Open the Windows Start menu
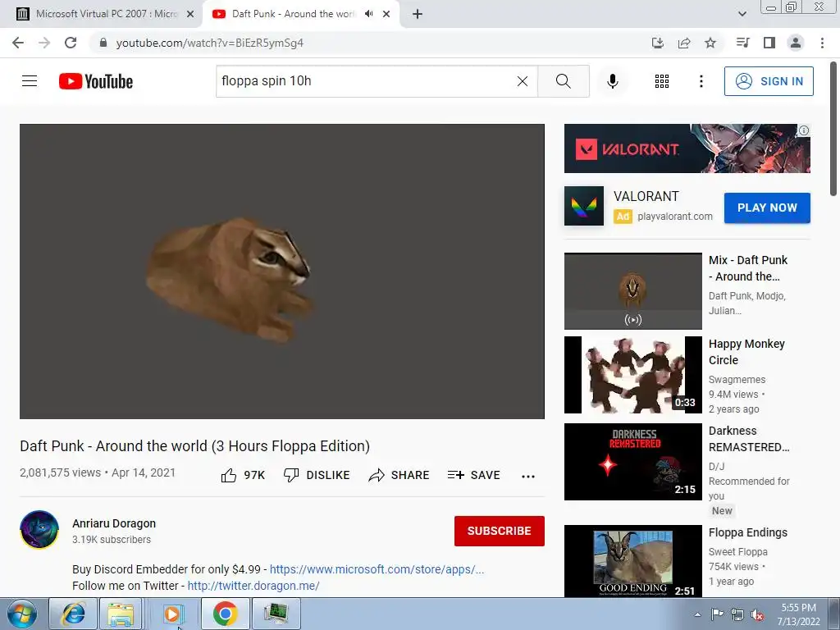 click(21, 614)
